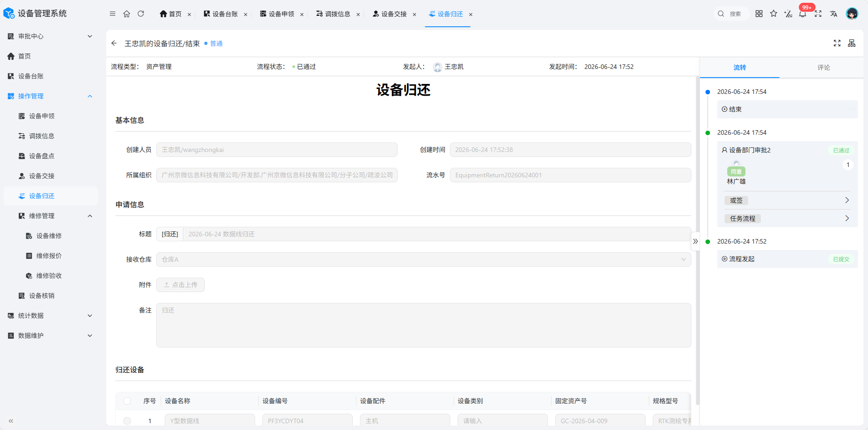The height and width of the screenshot is (430, 868).
Task: Click the theme magic wand icon
Action: [x=788, y=14]
